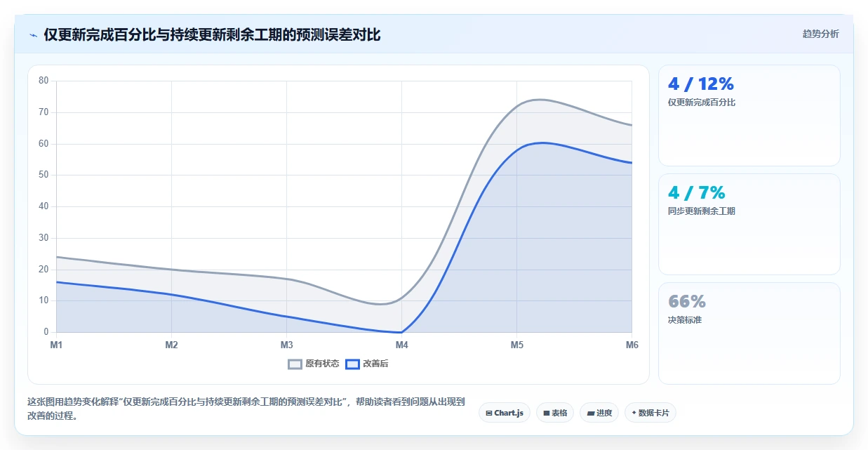The width and height of the screenshot is (868, 450).
Task: Click the 表格 tag icon
Action: 547,413
